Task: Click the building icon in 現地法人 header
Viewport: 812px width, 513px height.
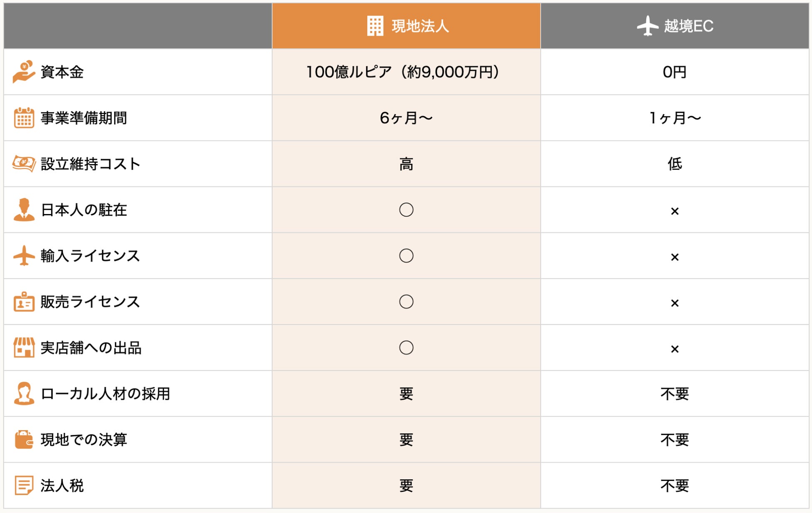Action: 375,26
